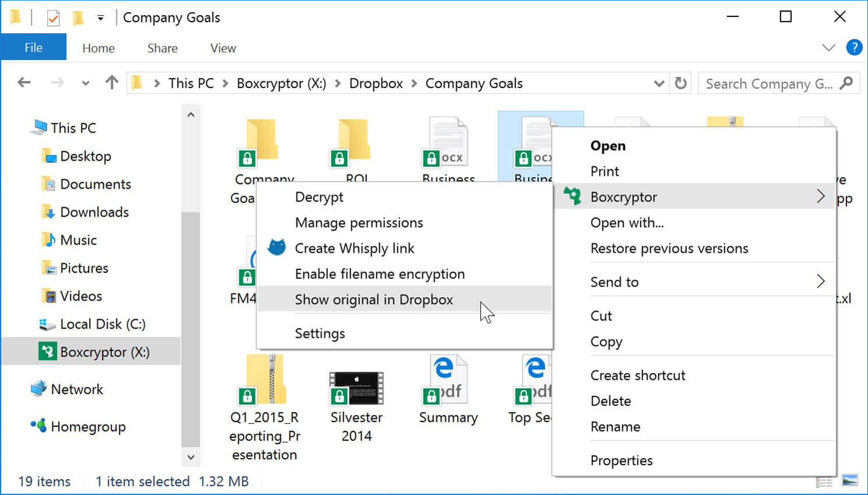Open the File tab

click(x=33, y=48)
